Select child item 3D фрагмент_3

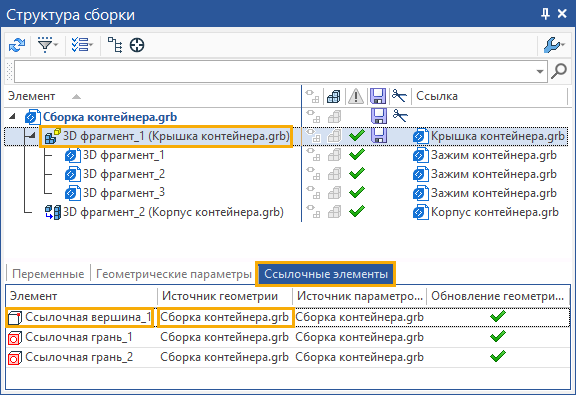124,193
